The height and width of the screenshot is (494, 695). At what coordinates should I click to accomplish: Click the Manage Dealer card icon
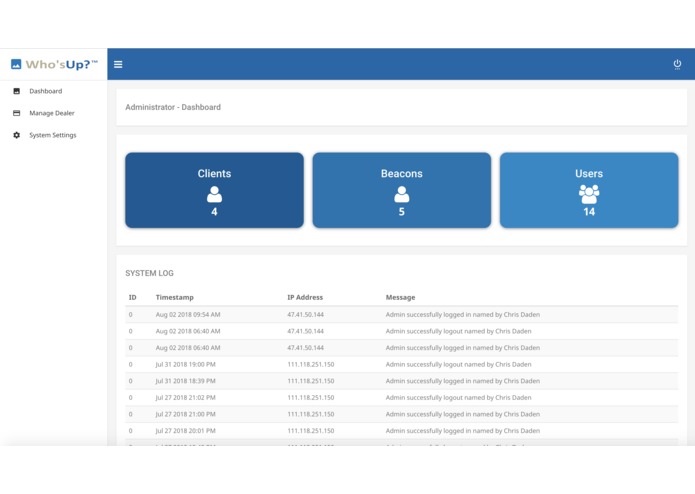[16, 113]
